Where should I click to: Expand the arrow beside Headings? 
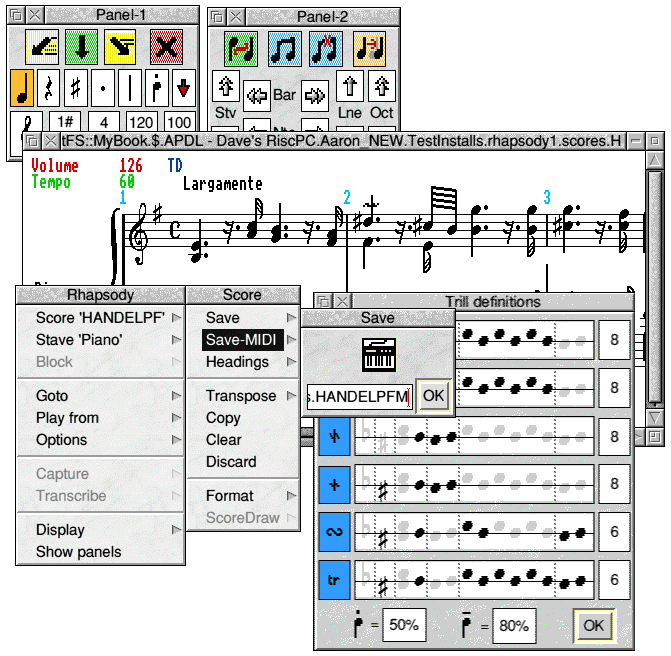(291, 362)
